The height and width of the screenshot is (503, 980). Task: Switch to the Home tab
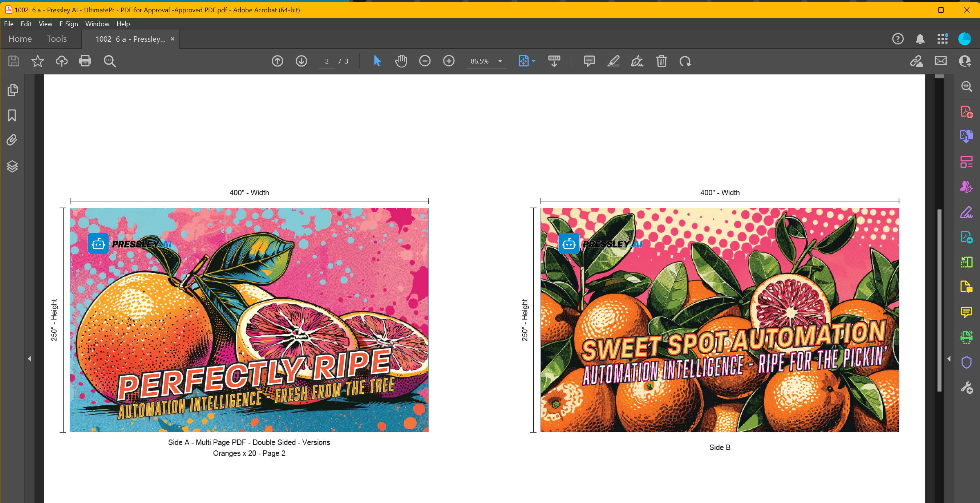point(20,39)
